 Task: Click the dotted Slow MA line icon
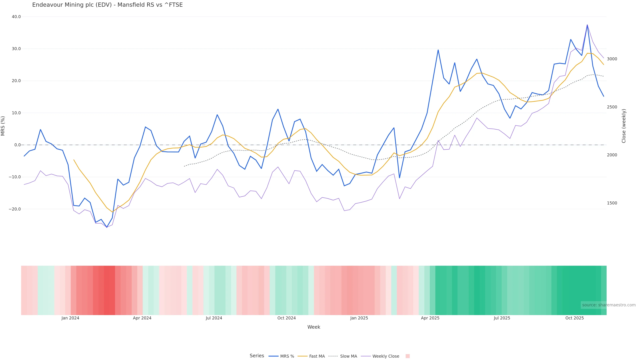pos(333,356)
